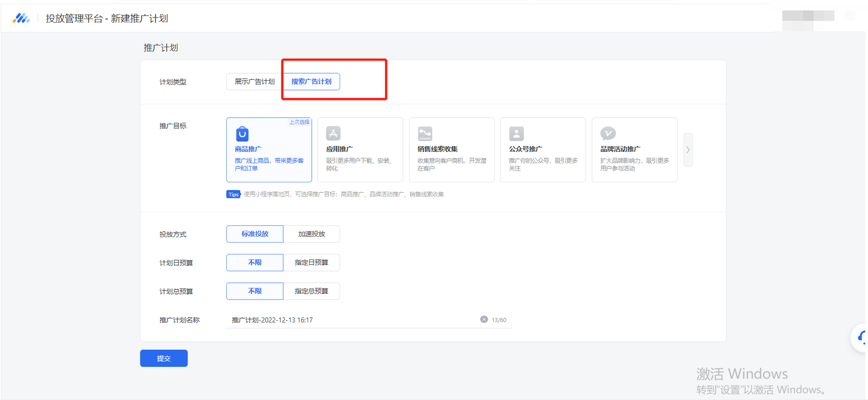Open the floating support headset icon
Viewport: 868px width, 400px height.
point(861,338)
